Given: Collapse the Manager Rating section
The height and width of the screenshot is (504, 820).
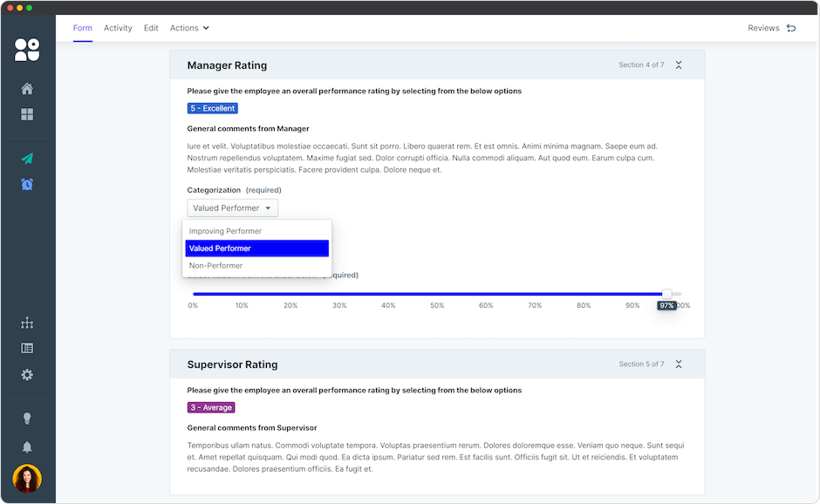Looking at the screenshot, I should pos(679,65).
